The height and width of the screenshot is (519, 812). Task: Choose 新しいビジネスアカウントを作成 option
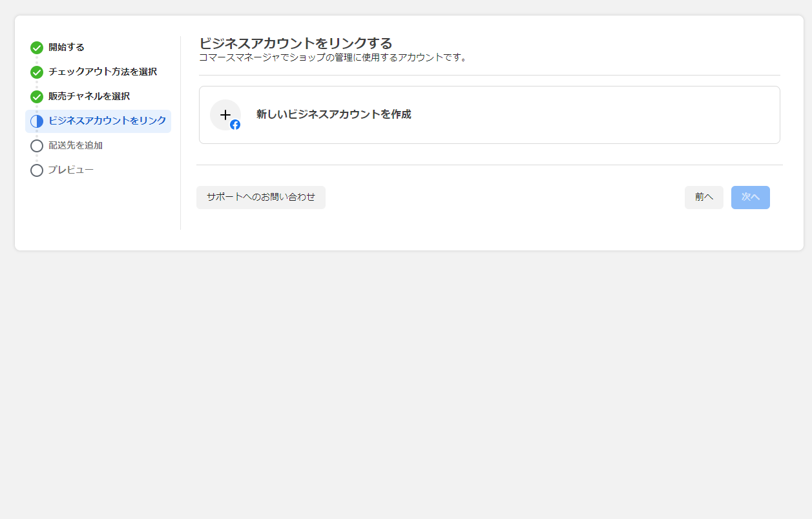333,114
